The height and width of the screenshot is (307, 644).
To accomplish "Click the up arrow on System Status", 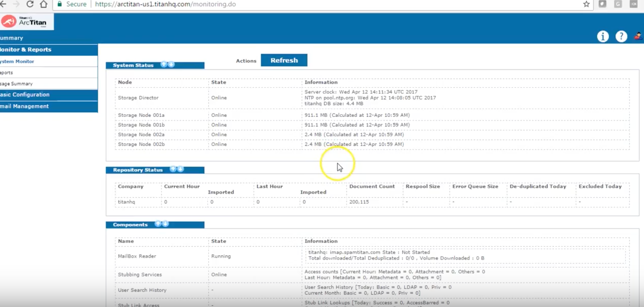I will pos(164,64).
